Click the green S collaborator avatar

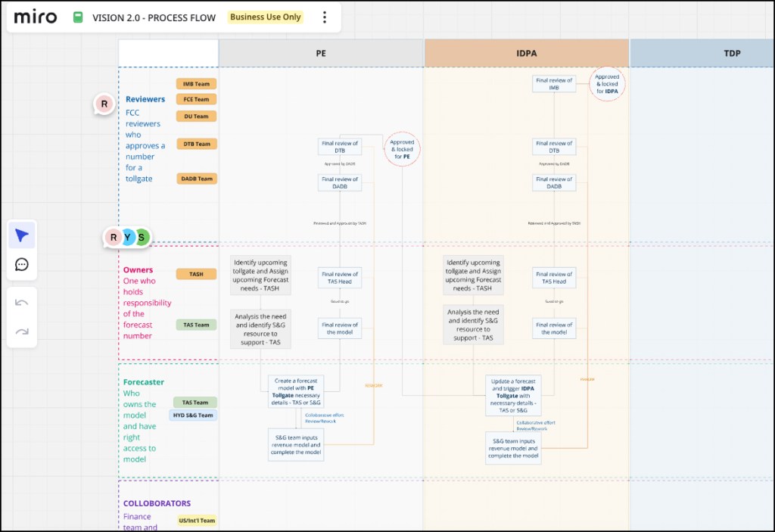142,238
